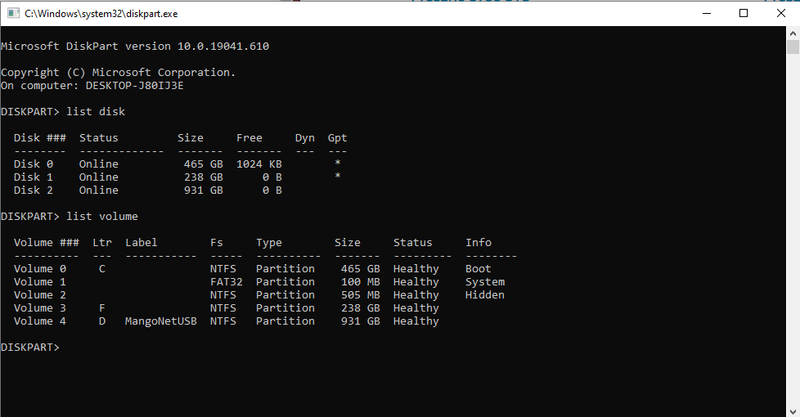800x417 pixels.
Task: Click the 'Volume 1' row label
Action: tap(40, 282)
